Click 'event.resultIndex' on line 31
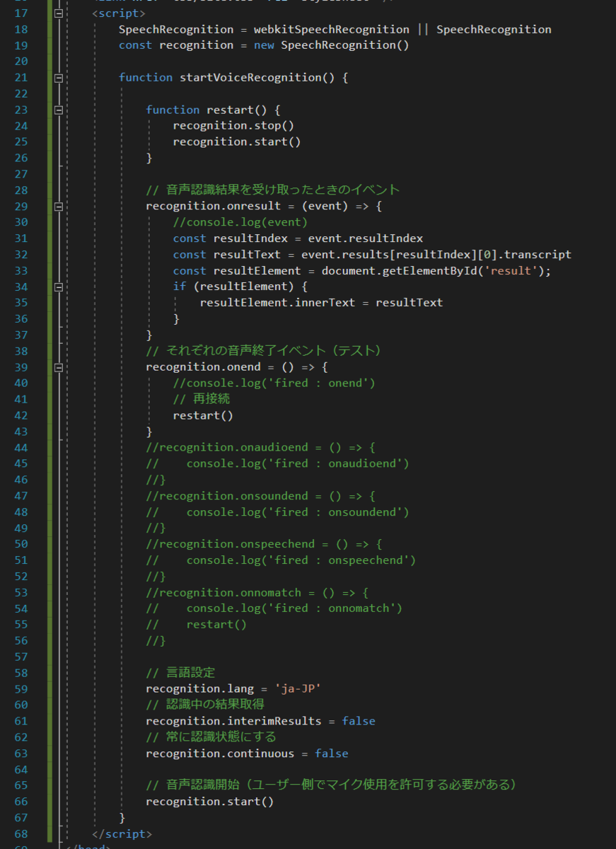The width and height of the screenshot is (616, 849). point(366,238)
